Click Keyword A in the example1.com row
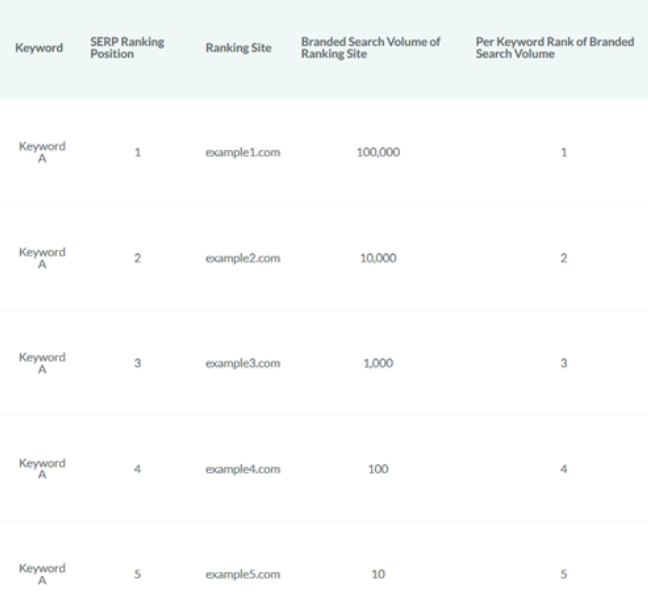 point(42,152)
